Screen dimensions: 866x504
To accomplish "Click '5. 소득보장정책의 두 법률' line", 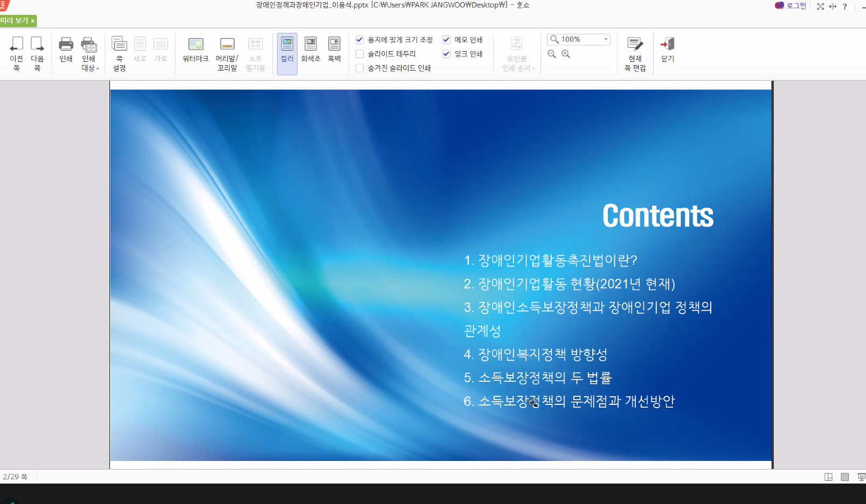I will click(537, 378).
